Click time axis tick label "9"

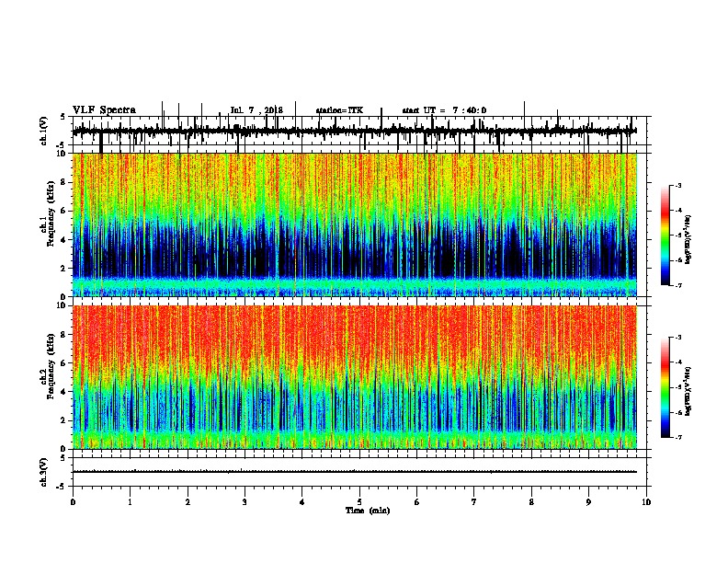588,502
